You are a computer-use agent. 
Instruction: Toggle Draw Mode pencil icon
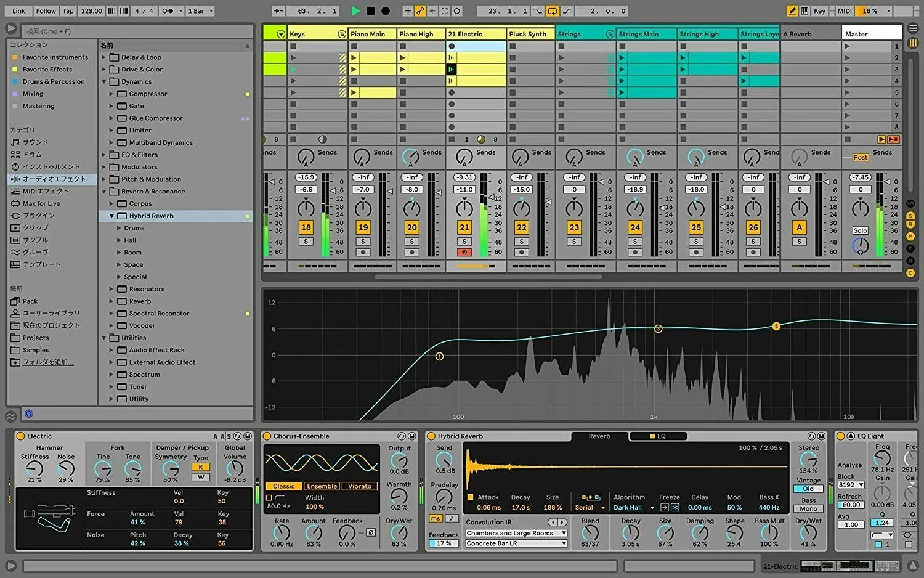click(x=792, y=11)
